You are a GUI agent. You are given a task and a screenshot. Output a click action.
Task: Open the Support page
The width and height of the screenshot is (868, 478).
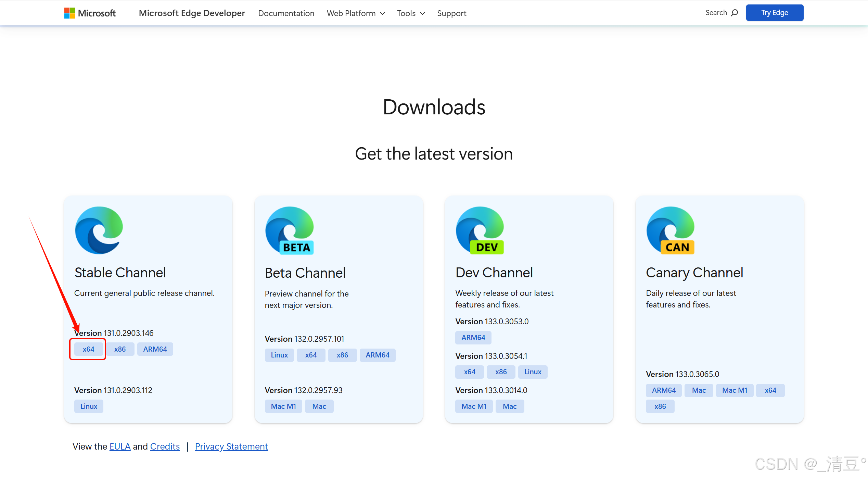(451, 13)
